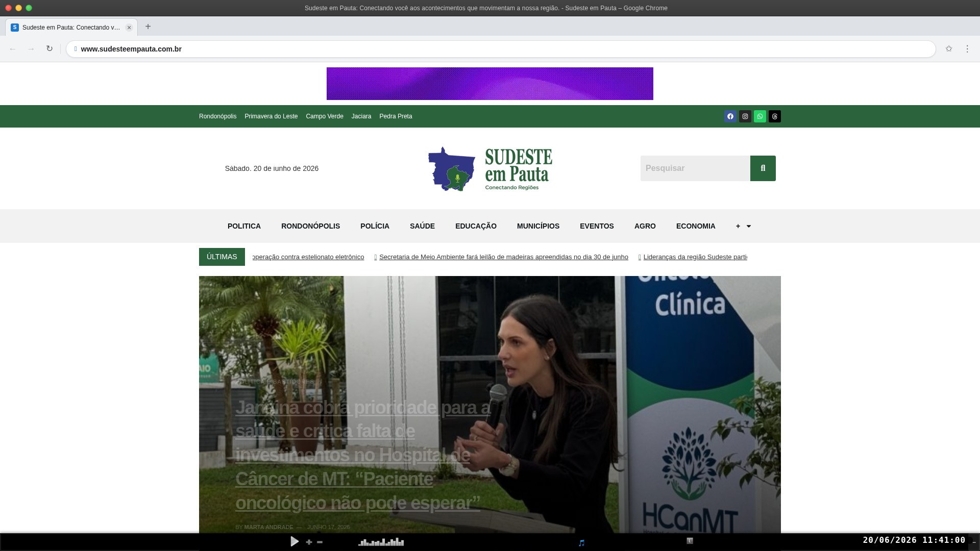The height and width of the screenshot is (551, 980).
Task: Open the estelionato eletrônico ticker headline
Action: coord(308,257)
